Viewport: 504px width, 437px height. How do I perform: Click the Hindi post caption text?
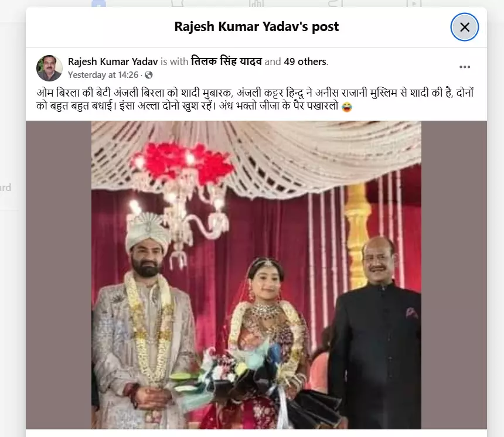tap(255, 99)
